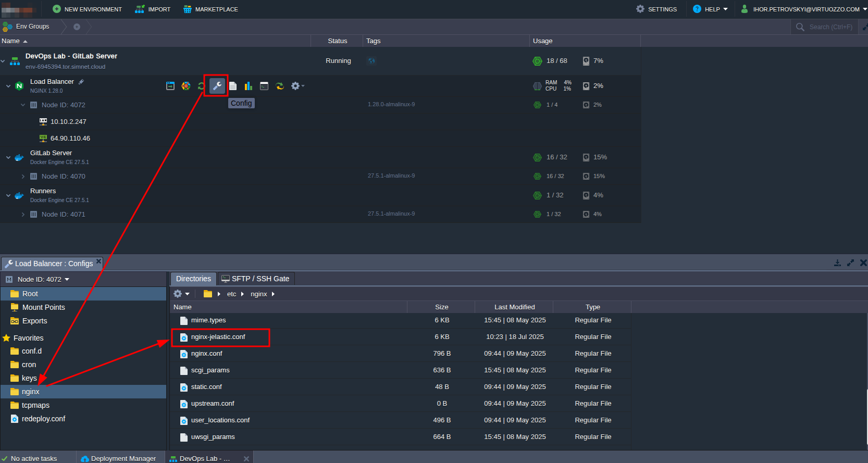The height and width of the screenshot is (463, 868).
Task: Select Root in config tree
Action: coord(83,294)
